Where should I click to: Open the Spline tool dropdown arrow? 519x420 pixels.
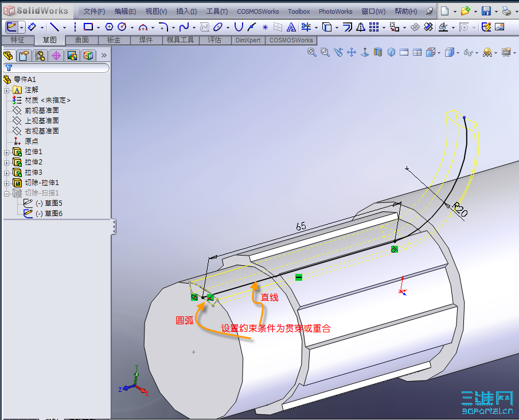click(194, 28)
